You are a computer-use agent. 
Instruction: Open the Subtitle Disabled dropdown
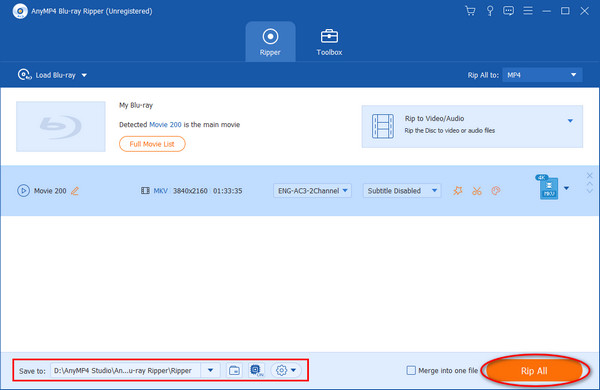[x=402, y=191]
